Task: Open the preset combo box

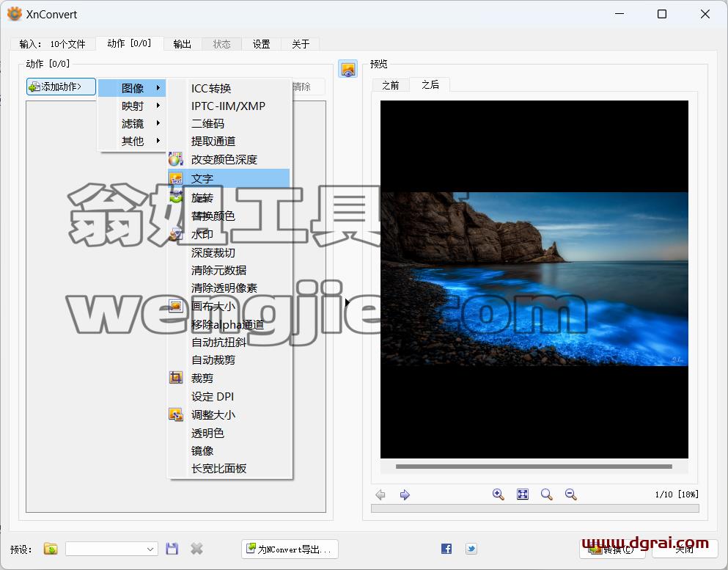Action: [111, 549]
